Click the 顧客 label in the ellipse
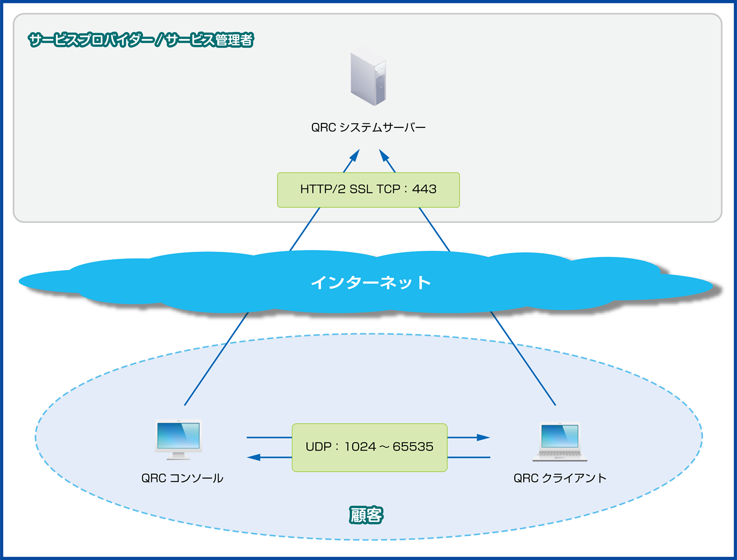Image resolution: width=737 pixels, height=560 pixels. 366,515
